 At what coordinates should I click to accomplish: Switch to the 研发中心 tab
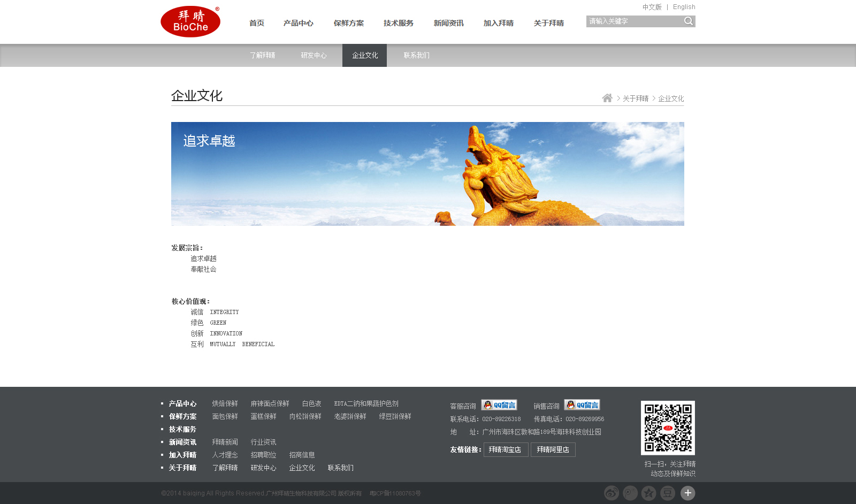[x=314, y=55]
